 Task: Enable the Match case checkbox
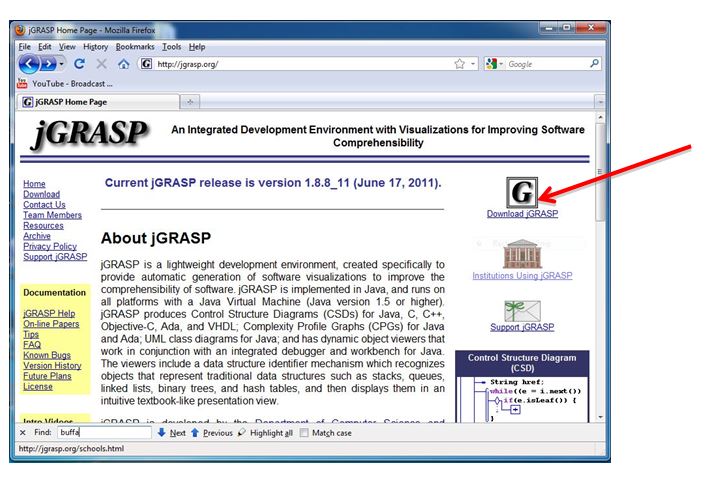click(305, 433)
